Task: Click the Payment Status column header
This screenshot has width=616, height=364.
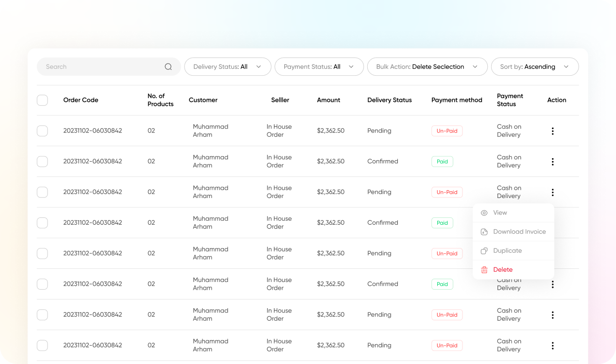Action: (x=510, y=100)
